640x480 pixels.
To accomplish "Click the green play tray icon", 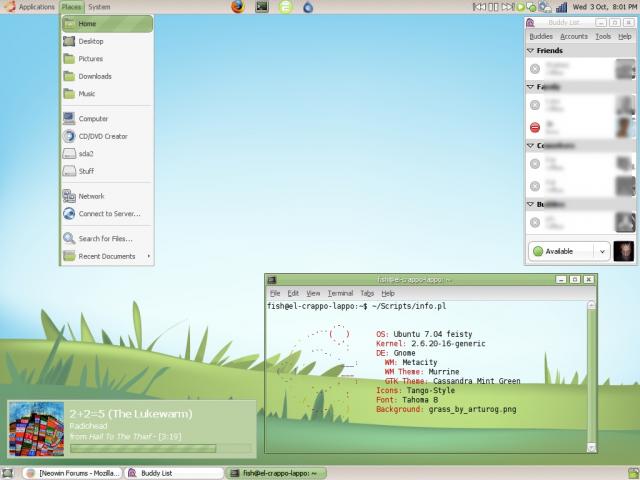I will [x=520, y=7].
